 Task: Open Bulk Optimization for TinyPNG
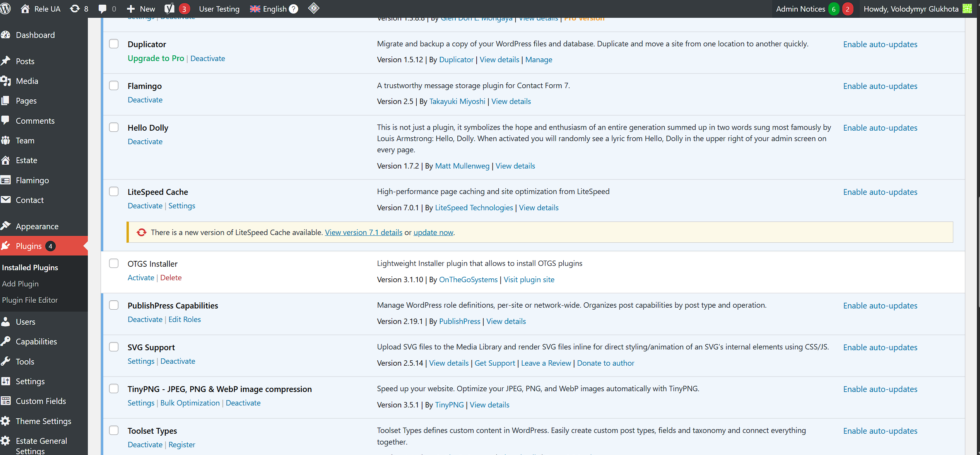(x=190, y=403)
